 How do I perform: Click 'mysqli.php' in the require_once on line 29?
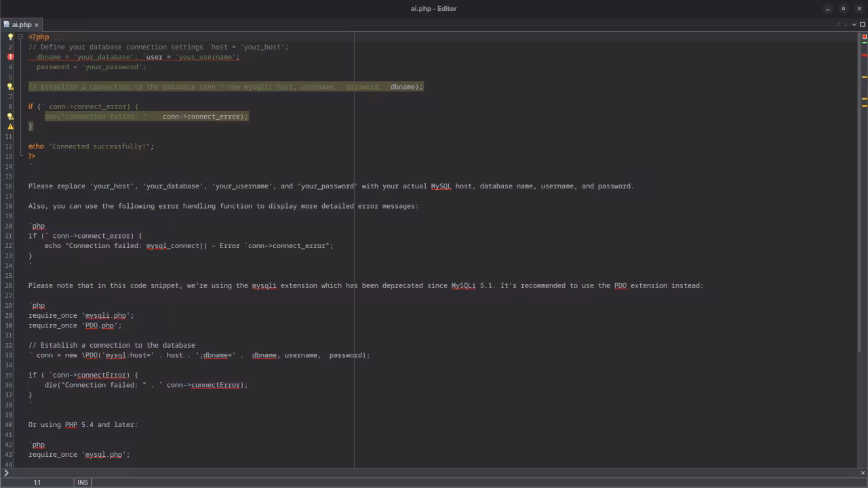pyautogui.click(x=106, y=316)
